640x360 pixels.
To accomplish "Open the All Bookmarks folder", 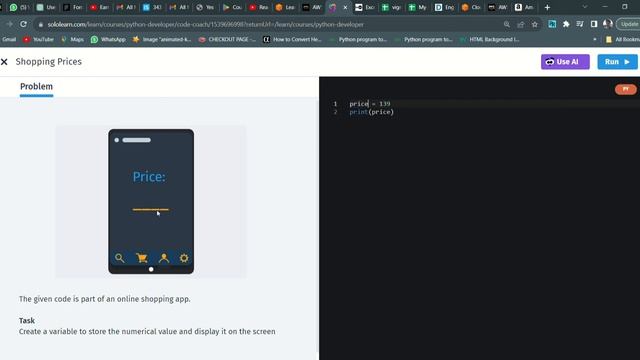I will (623, 40).
